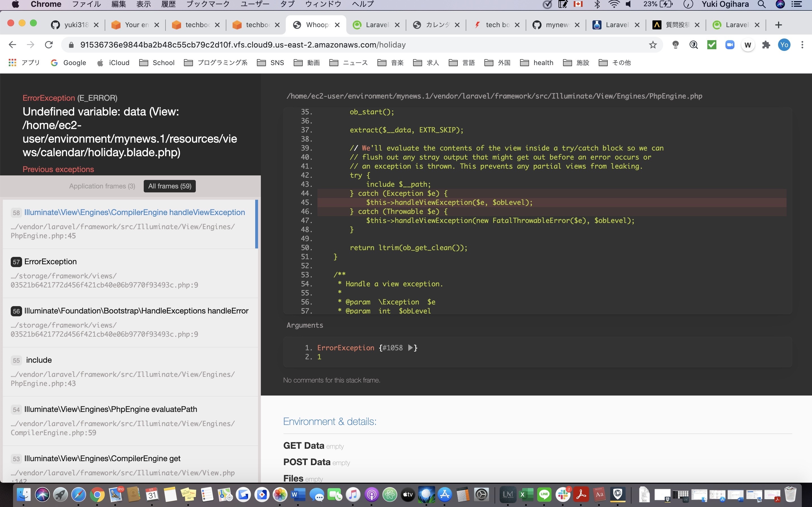Bookmark this page with the star icon
This screenshot has height=507, width=812.
(x=652, y=45)
